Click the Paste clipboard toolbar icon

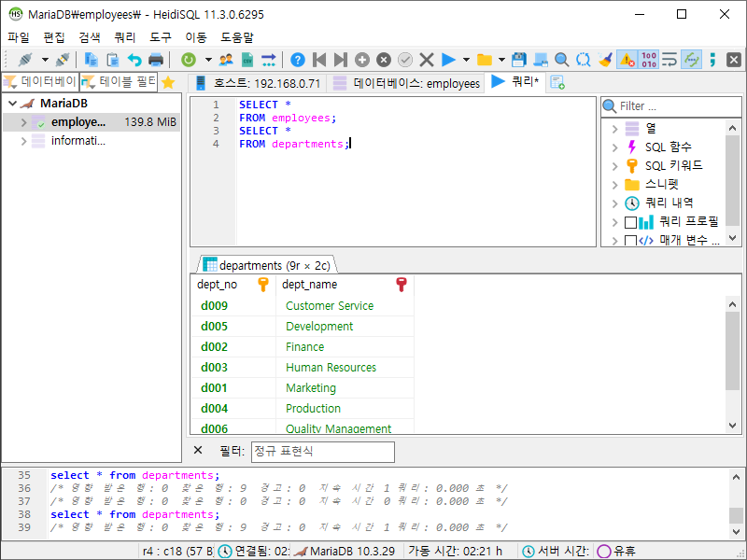coord(112,60)
